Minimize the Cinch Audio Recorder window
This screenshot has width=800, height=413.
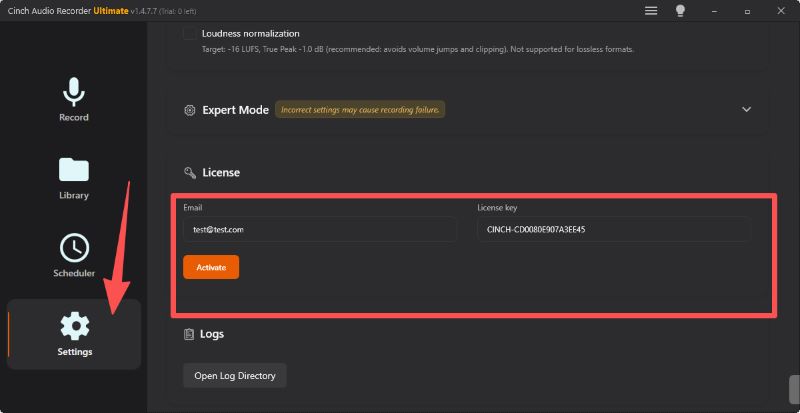[x=715, y=10]
